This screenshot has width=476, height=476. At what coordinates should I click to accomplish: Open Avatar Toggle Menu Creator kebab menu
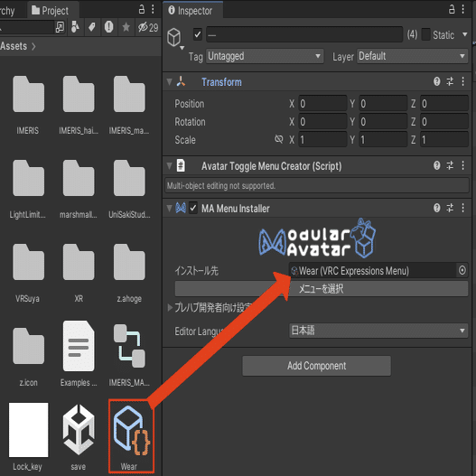coord(462,165)
